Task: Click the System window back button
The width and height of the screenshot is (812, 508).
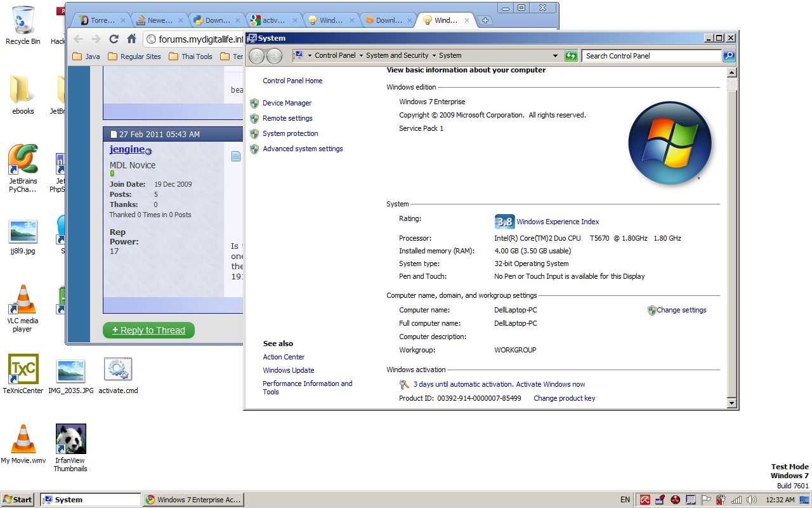Action: click(256, 56)
